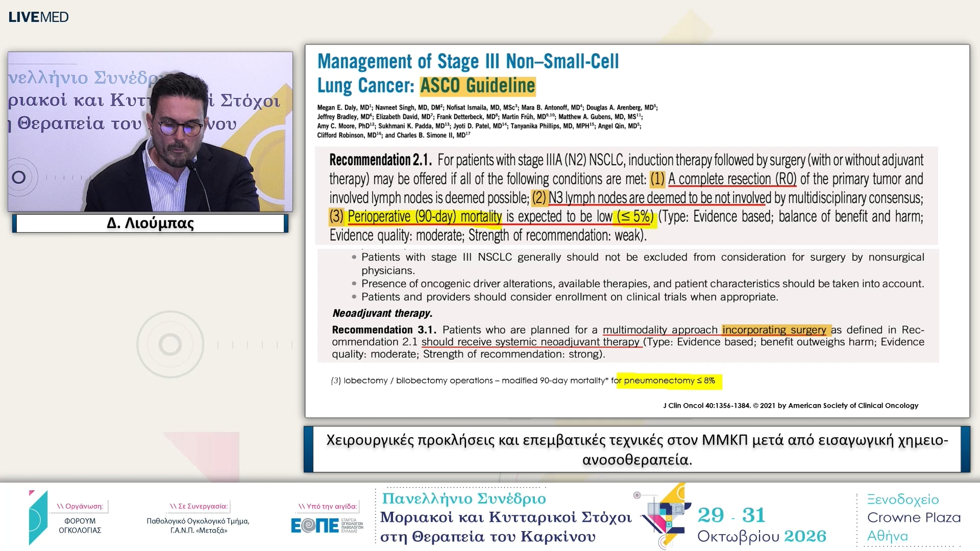
Task: Click the speaker video thumbnail
Action: point(150,132)
